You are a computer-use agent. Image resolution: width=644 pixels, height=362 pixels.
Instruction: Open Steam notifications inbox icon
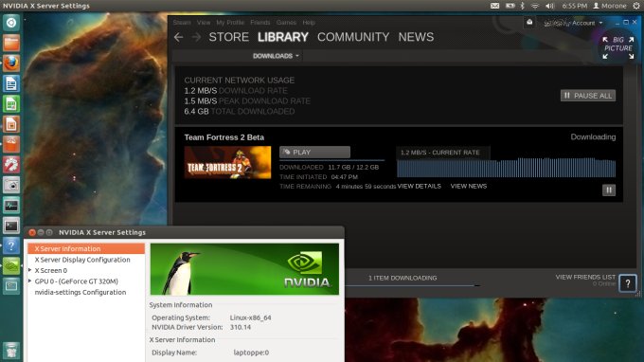(x=529, y=22)
